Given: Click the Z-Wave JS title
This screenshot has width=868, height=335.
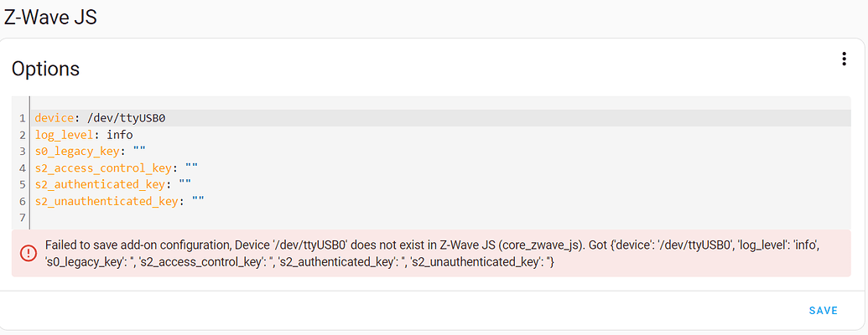Looking at the screenshot, I should coord(50,17).
